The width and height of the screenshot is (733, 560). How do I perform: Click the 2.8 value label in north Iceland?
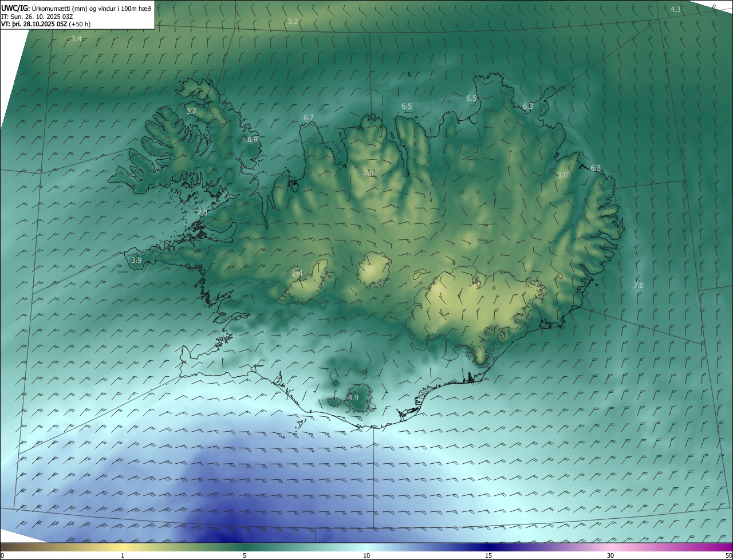pos(369,172)
